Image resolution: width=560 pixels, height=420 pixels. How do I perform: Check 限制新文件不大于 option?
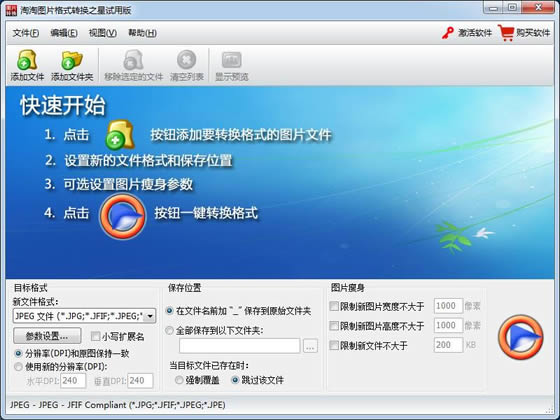(x=334, y=345)
